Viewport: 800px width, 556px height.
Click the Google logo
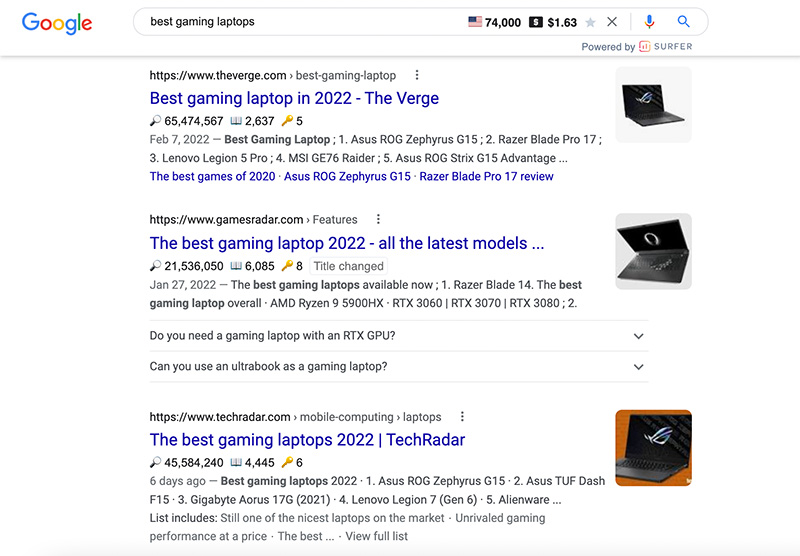(57, 23)
